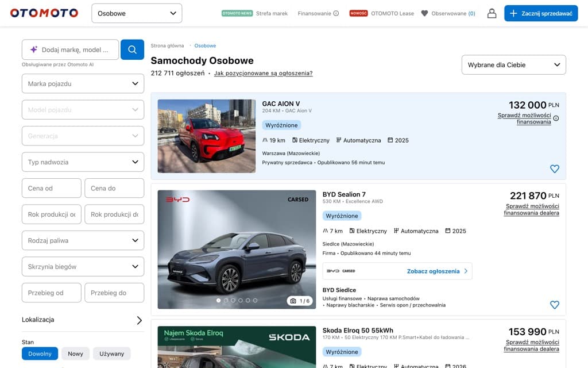Click the info icon next to financing options
588x368 pixels.
point(556,118)
